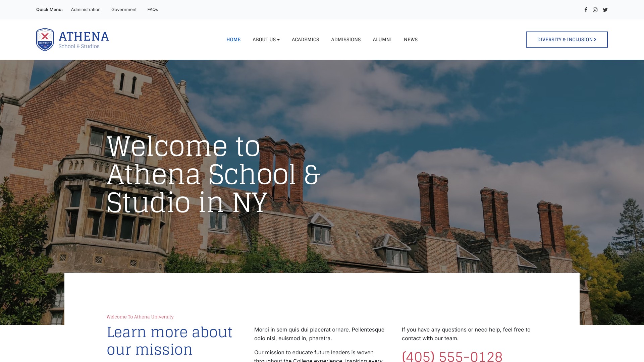This screenshot has height=362, width=644.
Task: Open Government quick menu link
Action: click(x=124, y=10)
